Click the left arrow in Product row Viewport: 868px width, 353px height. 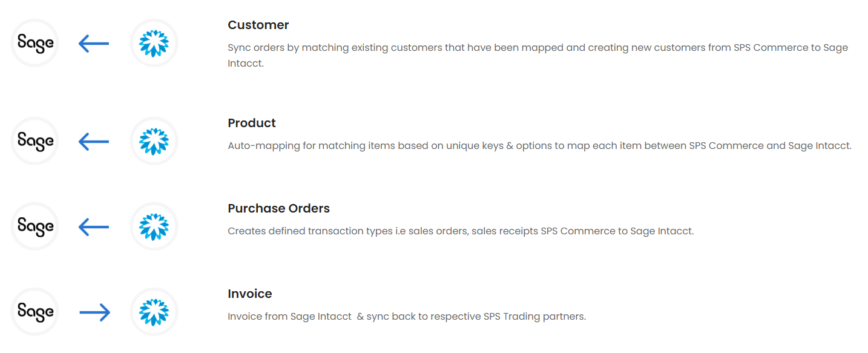[x=94, y=142]
